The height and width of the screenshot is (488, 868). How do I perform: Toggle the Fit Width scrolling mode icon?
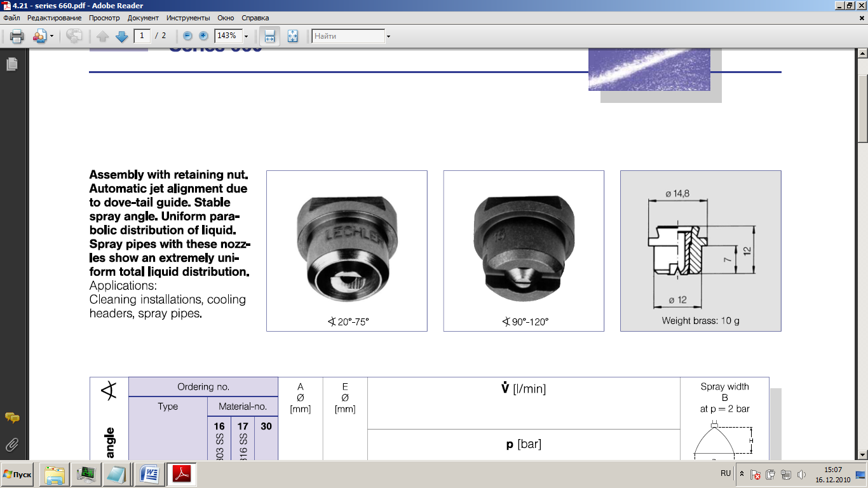click(x=269, y=36)
